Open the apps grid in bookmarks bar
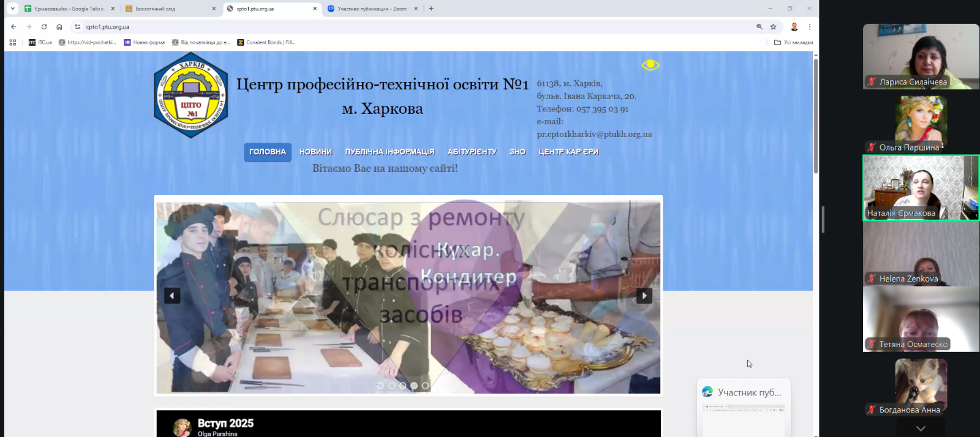Image resolution: width=980 pixels, height=437 pixels. click(x=13, y=42)
